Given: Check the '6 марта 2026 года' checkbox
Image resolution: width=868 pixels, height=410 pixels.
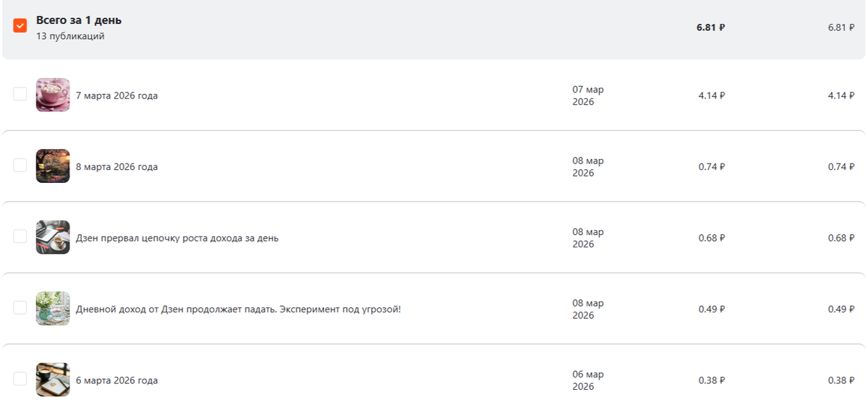Looking at the screenshot, I should point(20,379).
